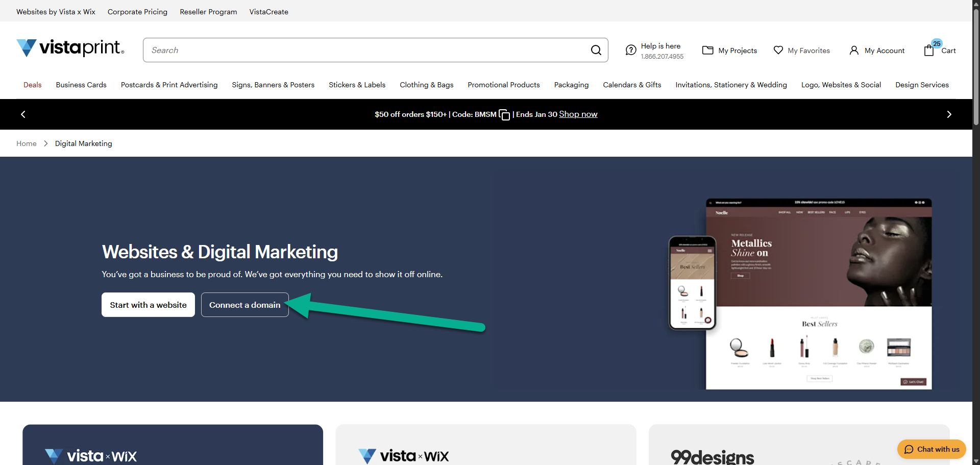
Task: Open Chat with us button
Action: [932, 449]
